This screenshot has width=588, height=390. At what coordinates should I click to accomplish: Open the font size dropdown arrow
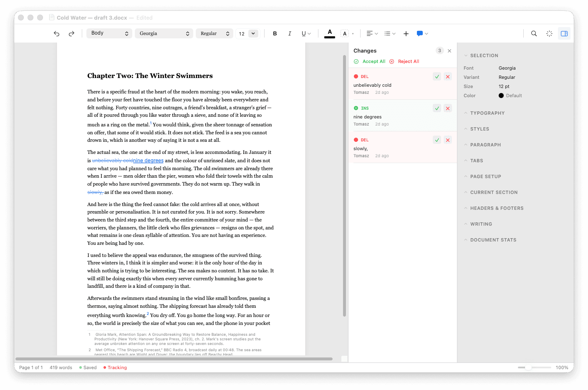[x=253, y=34]
